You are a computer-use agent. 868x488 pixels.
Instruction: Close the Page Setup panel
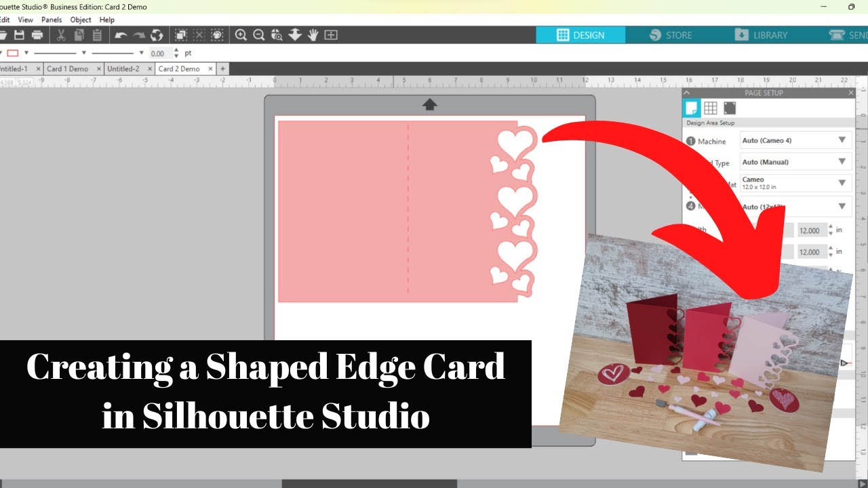coord(851,93)
